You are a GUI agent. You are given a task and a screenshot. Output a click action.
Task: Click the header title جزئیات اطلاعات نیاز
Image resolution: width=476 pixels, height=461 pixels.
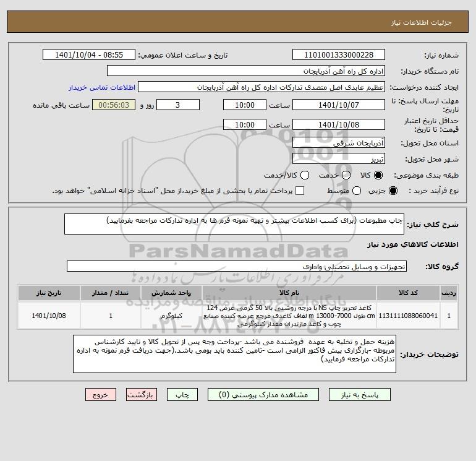tap(421, 22)
